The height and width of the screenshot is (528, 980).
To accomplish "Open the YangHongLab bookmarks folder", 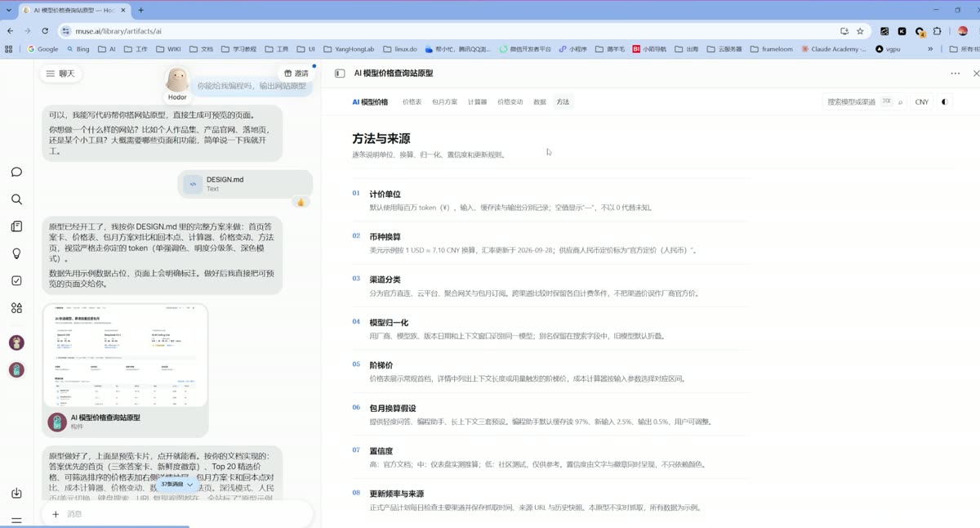I will pyautogui.click(x=349, y=49).
